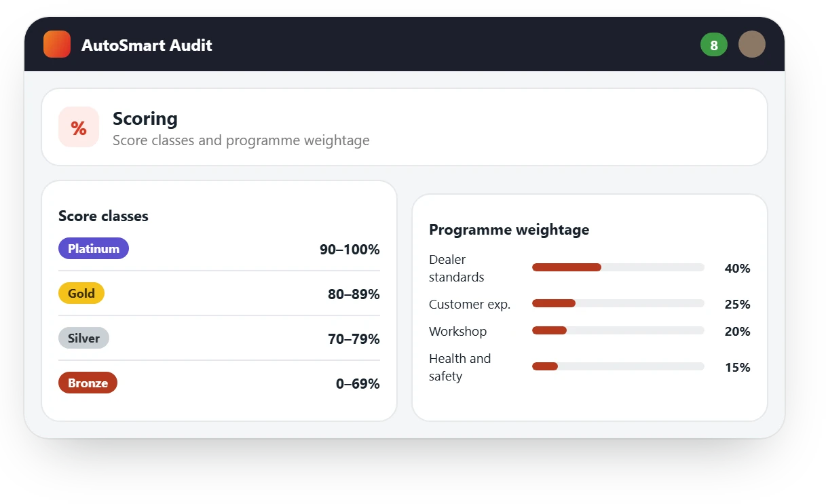Viewport: 826px width, 504px height.
Task: Click the orange AutoSmart Audit logo icon
Action: [57, 44]
